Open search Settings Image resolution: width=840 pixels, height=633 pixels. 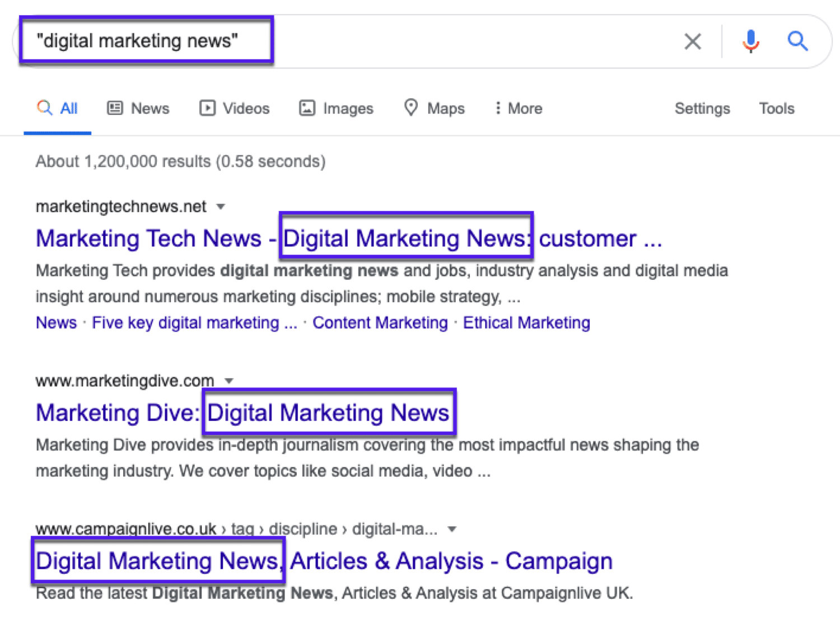tap(702, 109)
